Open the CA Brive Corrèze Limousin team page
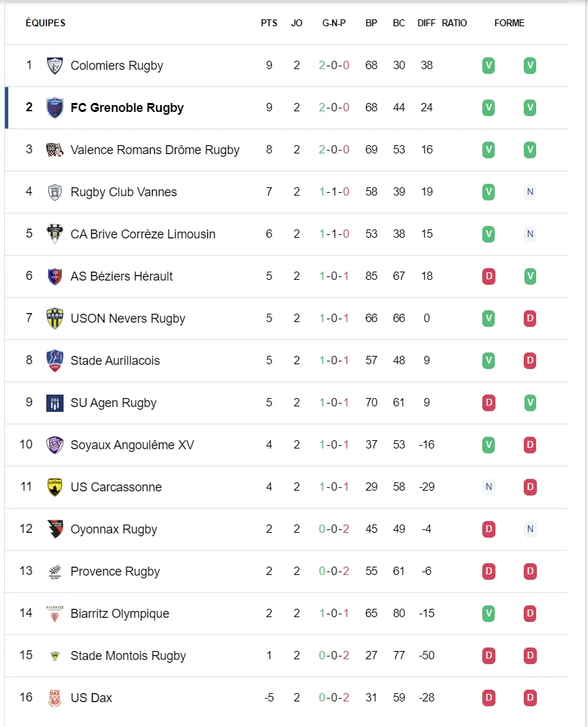 tap(143, 234)
